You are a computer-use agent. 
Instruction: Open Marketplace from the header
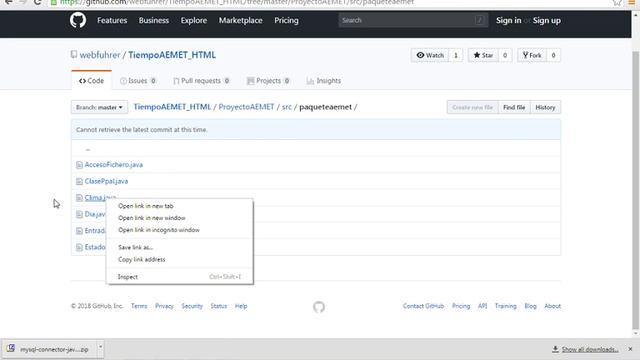click(240, 20)
